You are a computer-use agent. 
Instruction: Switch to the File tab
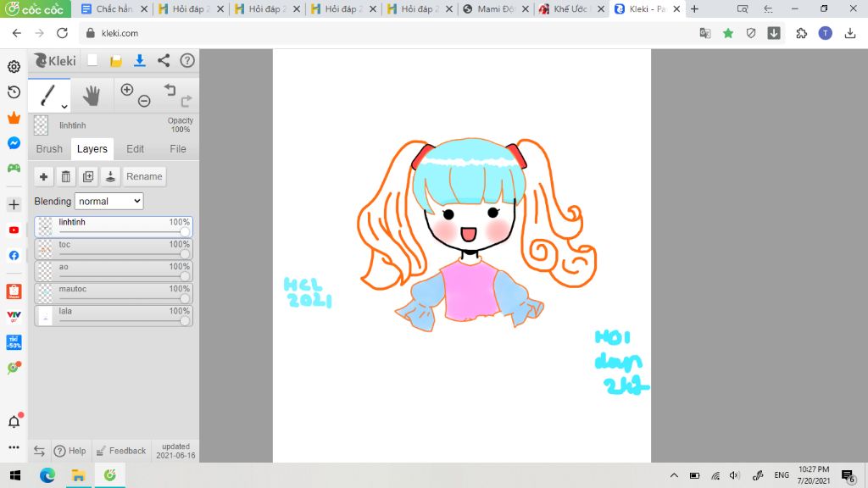tap(178, 149)
